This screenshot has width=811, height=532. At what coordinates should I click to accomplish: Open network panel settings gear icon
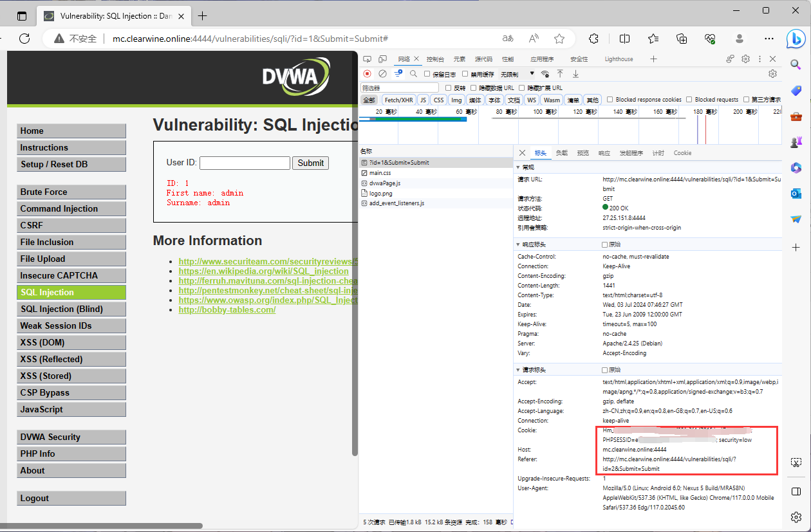tap(773, 74)
